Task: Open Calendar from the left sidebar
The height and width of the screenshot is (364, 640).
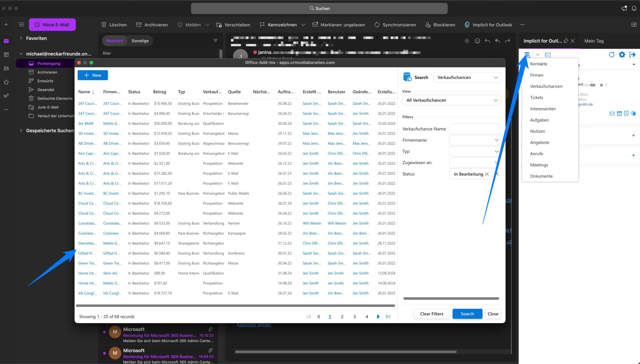Action: point(6,54)
